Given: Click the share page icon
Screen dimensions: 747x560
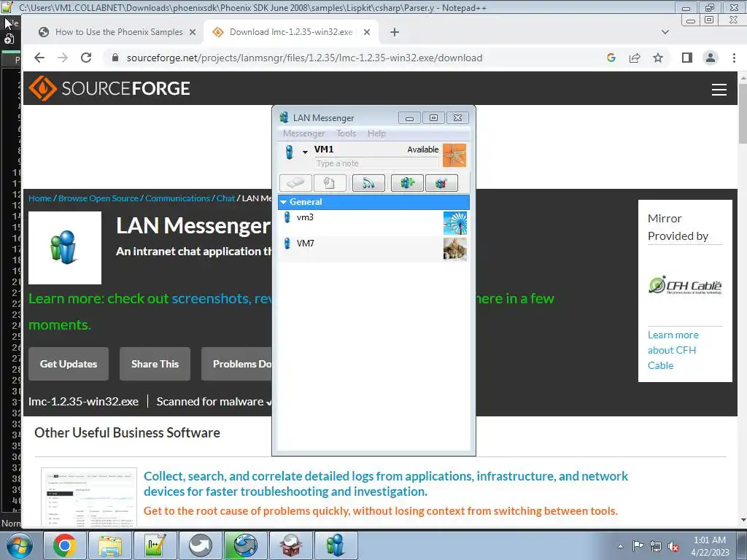Looking at the screenshot, I should (635, 58).
